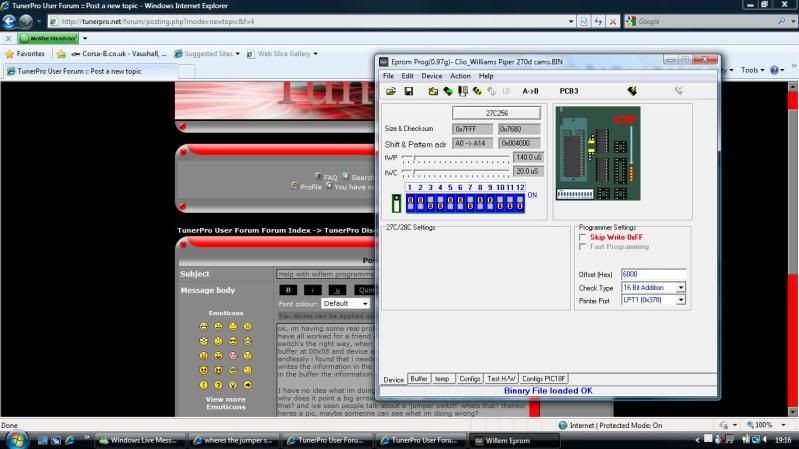Click the McAfee SiteAdvisor button
The width and height of the screenshot is (799, 449).
point(48,38)
